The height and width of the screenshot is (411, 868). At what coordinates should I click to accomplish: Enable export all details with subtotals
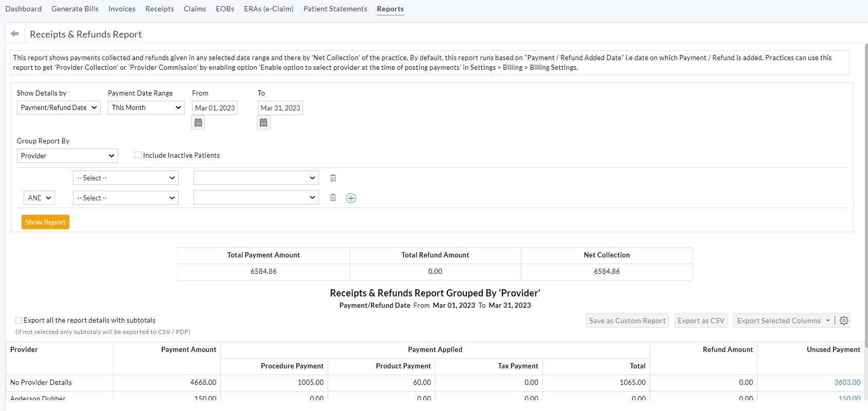pos(18,320)
